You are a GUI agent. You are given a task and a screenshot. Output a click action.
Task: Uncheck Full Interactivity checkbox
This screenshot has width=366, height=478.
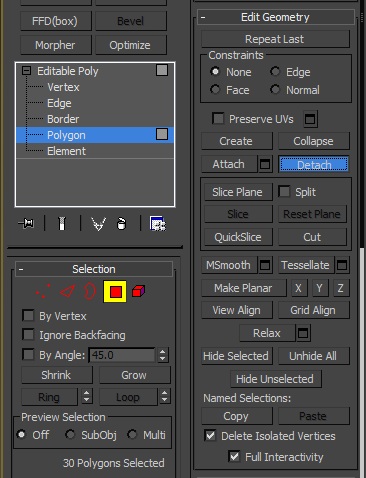pos(234,456)
